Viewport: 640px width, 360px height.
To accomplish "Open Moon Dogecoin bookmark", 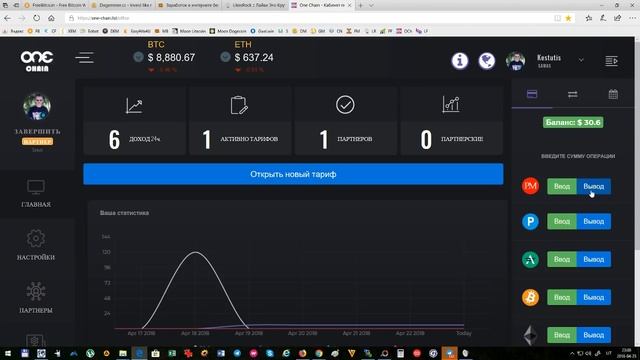I will coord(228,31).
